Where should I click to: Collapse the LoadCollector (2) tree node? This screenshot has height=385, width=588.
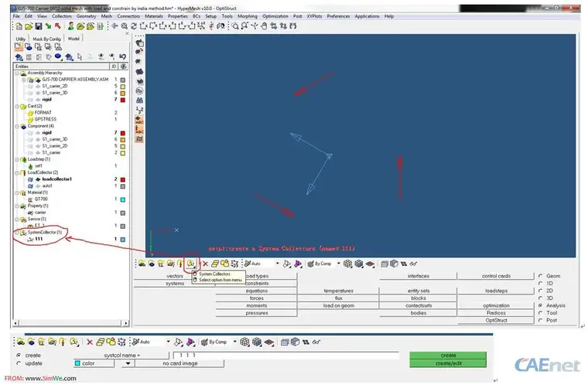coord(17,173)
